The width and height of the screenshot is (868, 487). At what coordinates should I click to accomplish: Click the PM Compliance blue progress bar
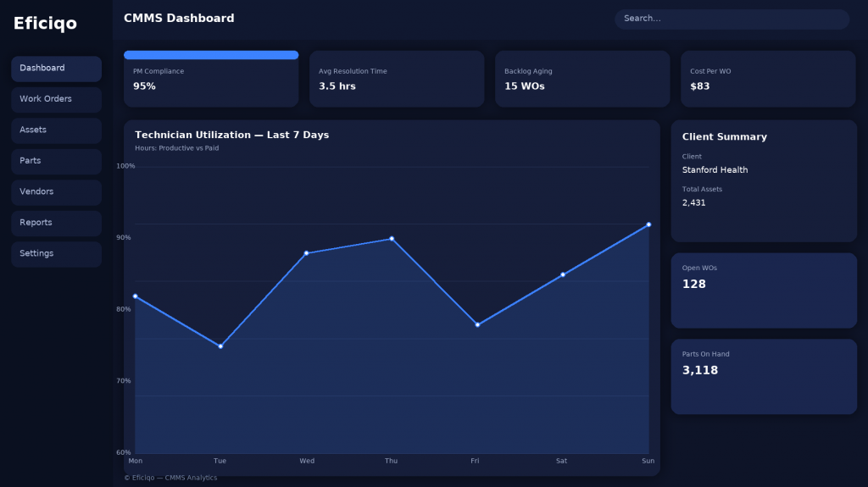pyautogui.click(x=211, y=55)
